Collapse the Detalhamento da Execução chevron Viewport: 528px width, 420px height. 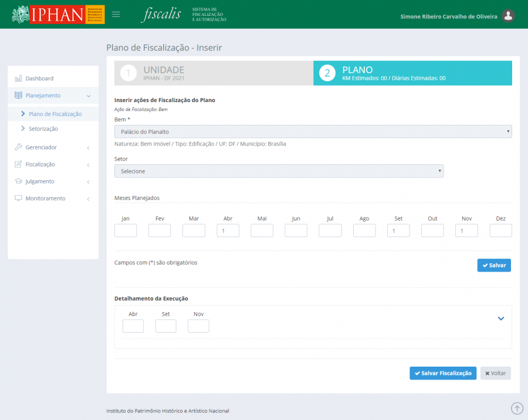[501, 319]
